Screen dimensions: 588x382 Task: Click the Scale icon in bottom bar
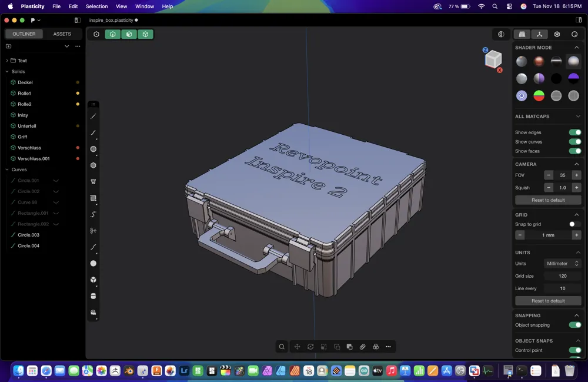[x=323, y=347]
